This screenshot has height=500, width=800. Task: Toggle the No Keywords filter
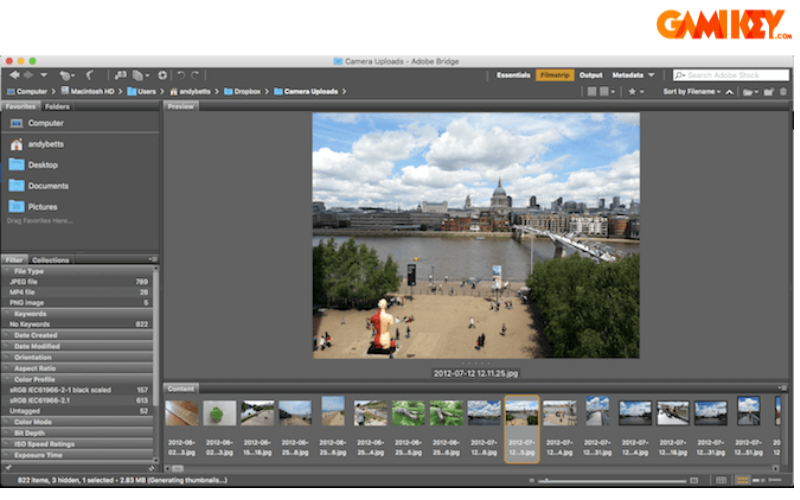78,324
